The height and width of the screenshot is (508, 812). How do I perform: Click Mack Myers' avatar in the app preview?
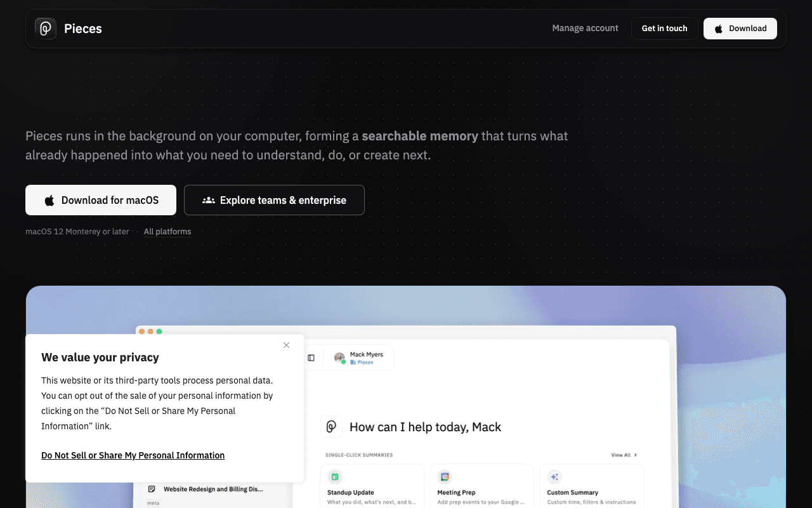click(339, 358)
